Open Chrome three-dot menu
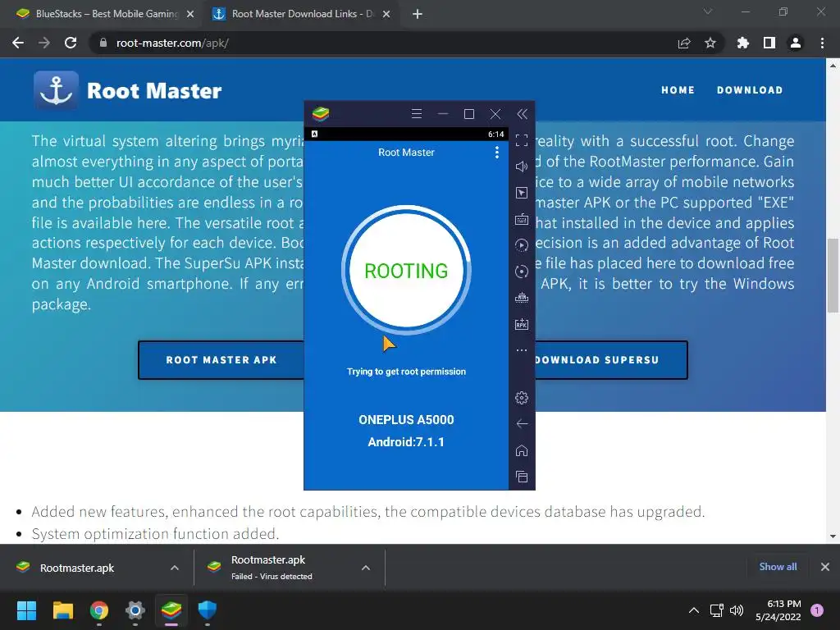 (822, 43)
